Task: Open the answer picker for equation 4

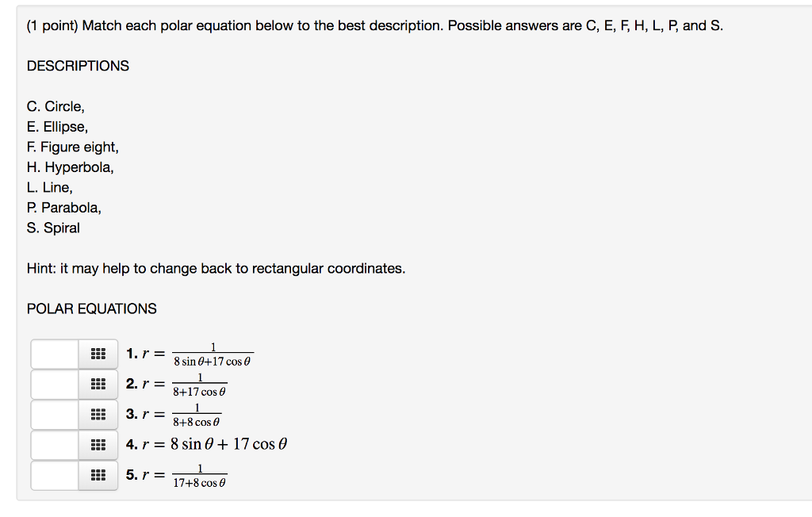Action: tap(98, 445)
